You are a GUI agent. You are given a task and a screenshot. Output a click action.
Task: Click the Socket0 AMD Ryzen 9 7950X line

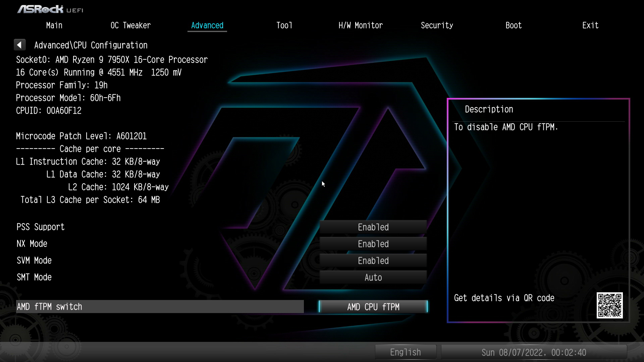tap(112, 60)
